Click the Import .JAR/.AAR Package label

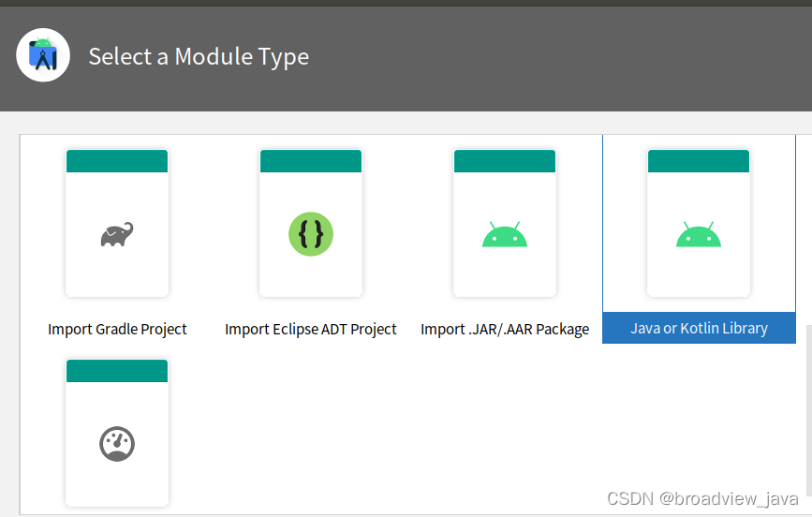pos(505,330)
